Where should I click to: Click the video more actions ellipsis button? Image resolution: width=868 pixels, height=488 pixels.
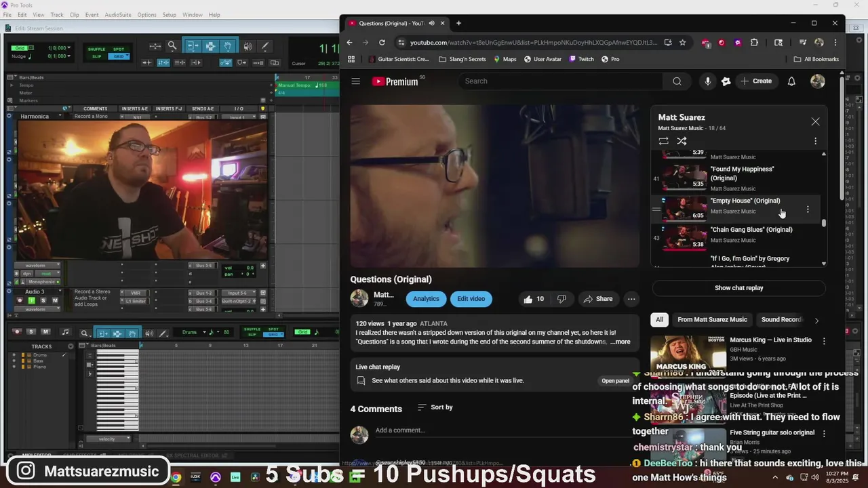631,299
